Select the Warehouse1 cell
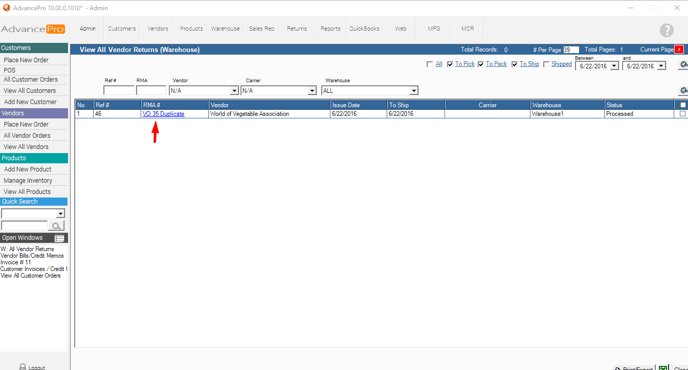The height and width of the screenshot is (370, 688). tap(567, 114)
